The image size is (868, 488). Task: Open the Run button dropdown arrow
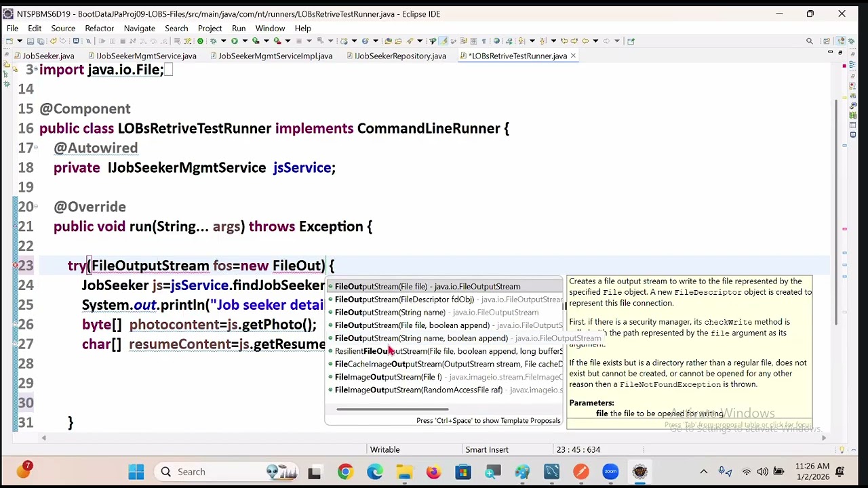(244, 41)
